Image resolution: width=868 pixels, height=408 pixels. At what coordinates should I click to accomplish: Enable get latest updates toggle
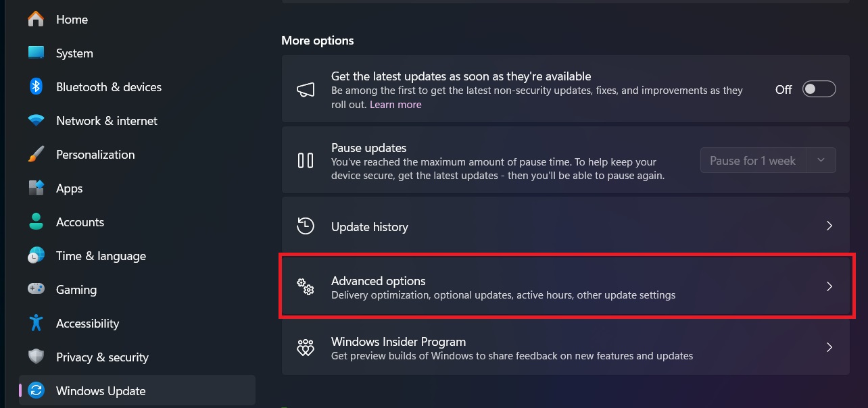point(819,89)
